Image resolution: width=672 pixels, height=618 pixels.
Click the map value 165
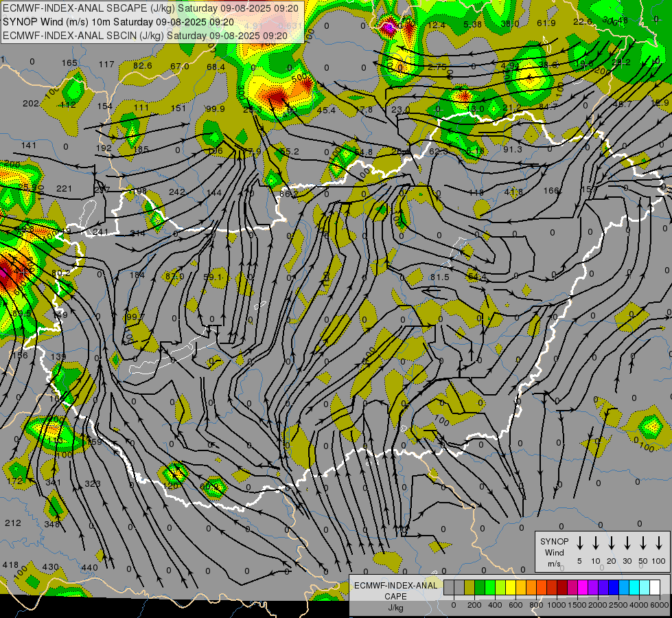tap(69, 63)
